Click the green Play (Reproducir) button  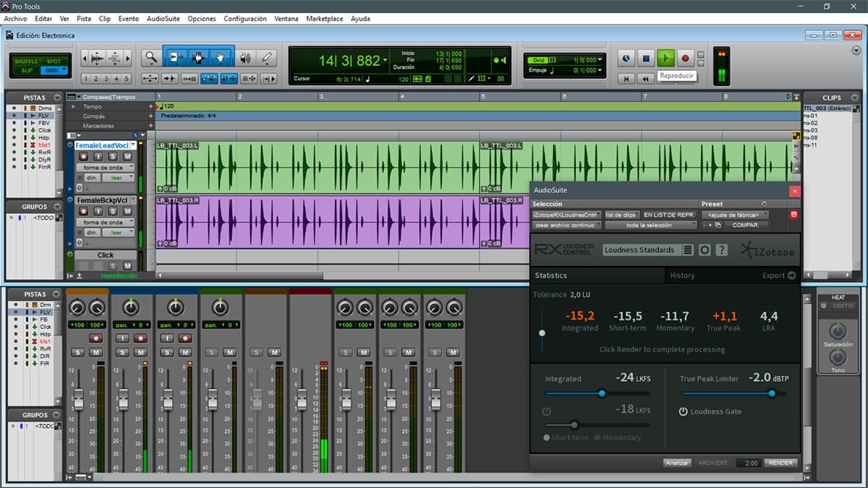[x=666, y=58]
